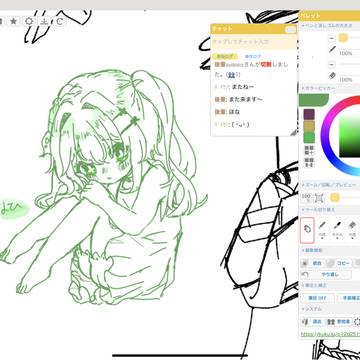This screenshot has width=360, height=360.
Task: Click the icon left of the コピー button
Action: coord(330,263)
